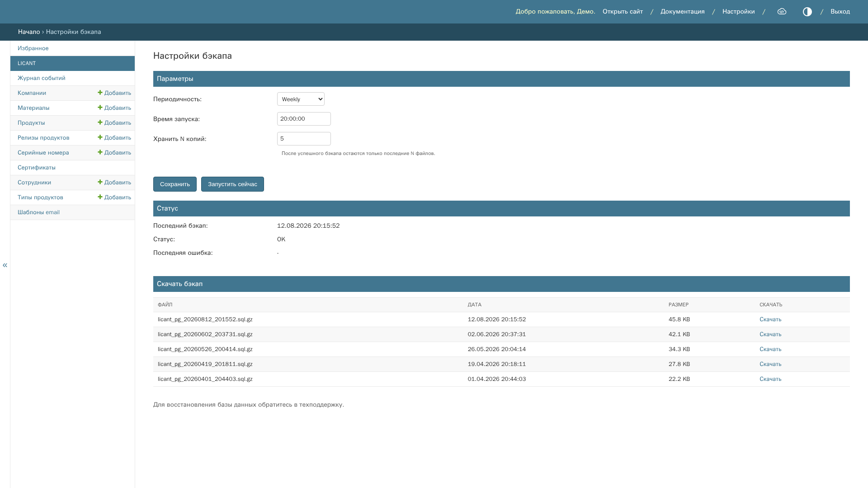Download licant_pg_20260526_200414.sql.gz backup
This screenshot has height=488, width=868.
pyautogui.click(x=770, y=349)
